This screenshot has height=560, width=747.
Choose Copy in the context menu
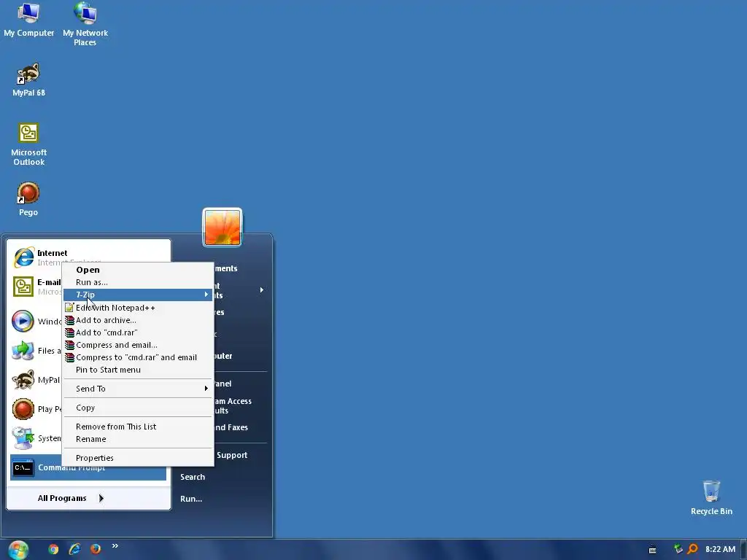138,408
